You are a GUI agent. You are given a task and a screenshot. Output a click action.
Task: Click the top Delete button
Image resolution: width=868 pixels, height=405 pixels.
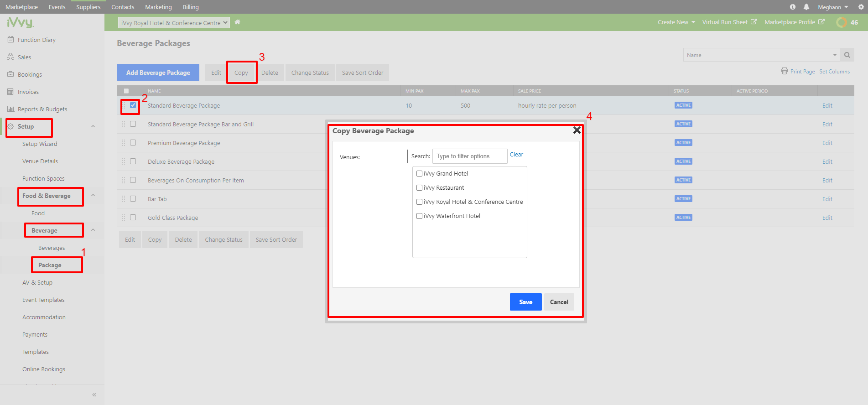pos(270,73)
